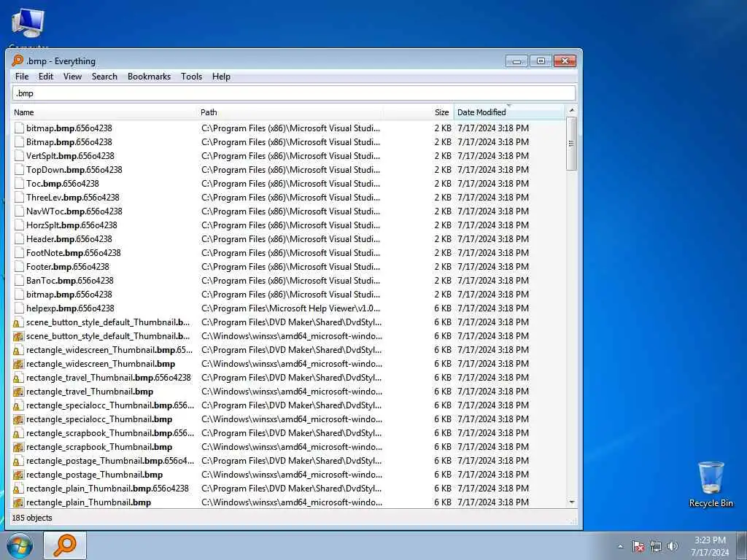Open the network tray icon
Viewport: 747px width, 560px height.
[x=656, y=546]
